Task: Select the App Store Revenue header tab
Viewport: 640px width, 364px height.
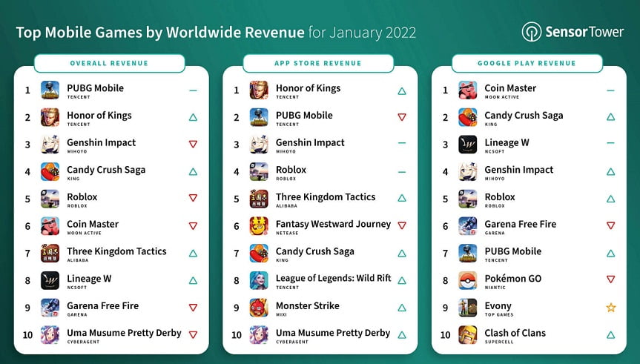Action: point(318,64)
